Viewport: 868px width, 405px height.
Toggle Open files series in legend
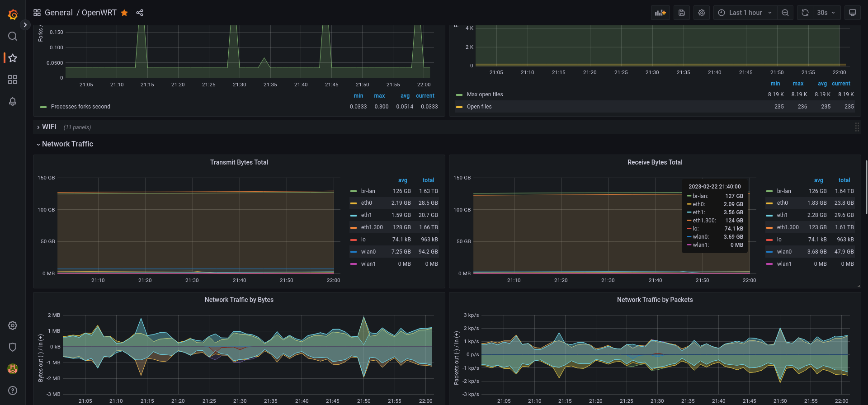479,107
